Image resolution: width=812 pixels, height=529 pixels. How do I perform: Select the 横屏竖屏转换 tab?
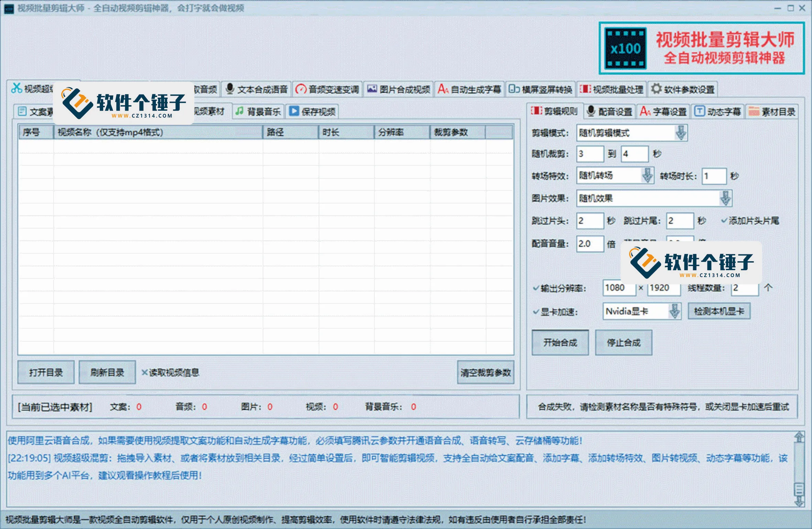(x=540, y=89)
